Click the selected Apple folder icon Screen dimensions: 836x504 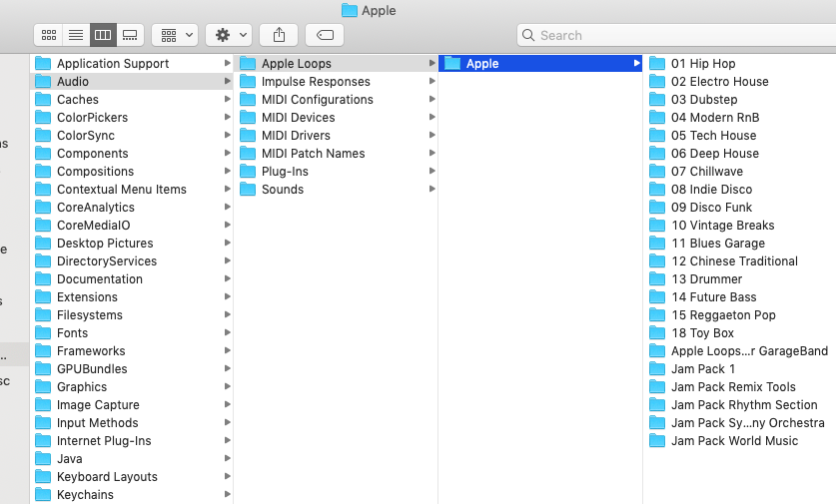(x=452, y=64)
